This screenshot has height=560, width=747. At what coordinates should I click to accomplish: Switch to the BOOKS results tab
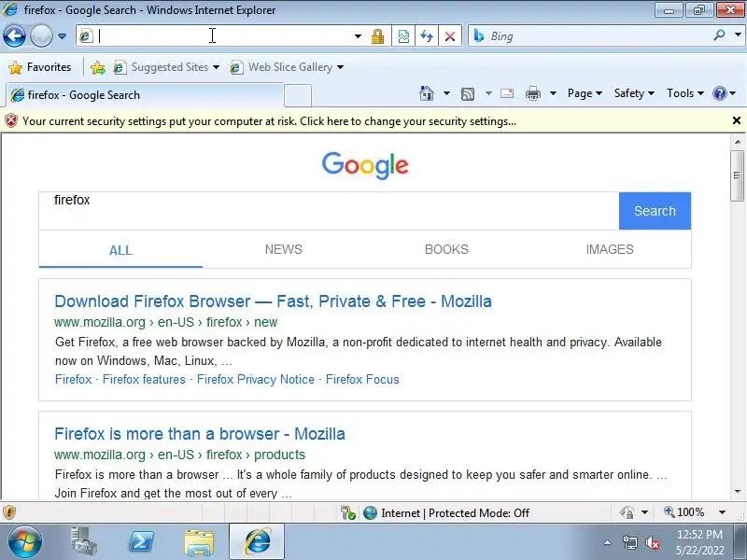(x=446, y=249)
